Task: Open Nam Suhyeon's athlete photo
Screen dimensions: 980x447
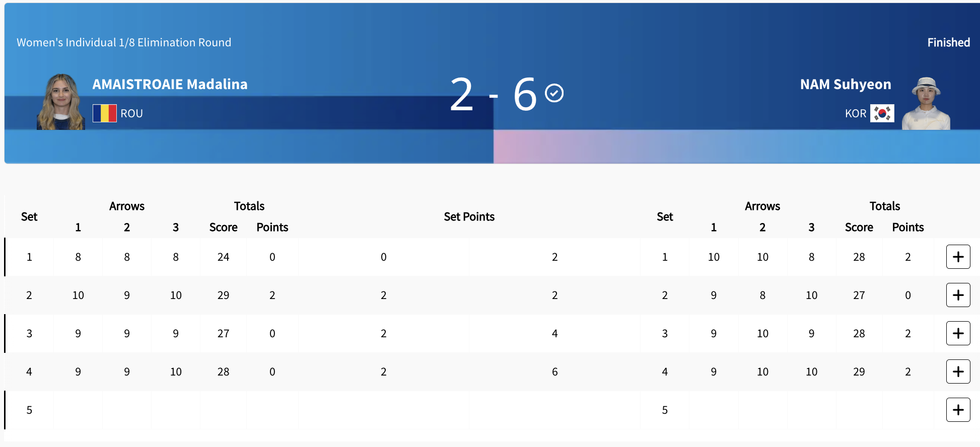Action: coord(926,104)
